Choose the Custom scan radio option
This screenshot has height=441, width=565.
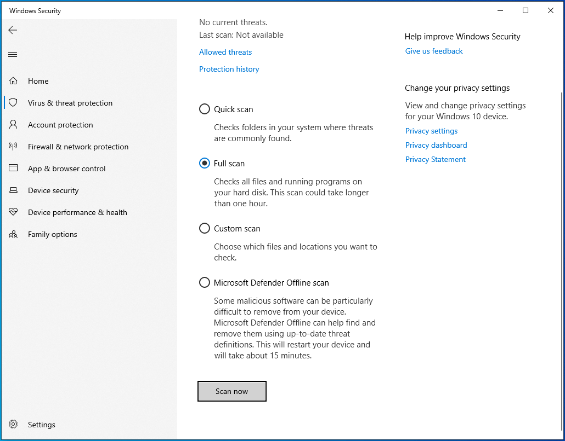tap(204, 228)
